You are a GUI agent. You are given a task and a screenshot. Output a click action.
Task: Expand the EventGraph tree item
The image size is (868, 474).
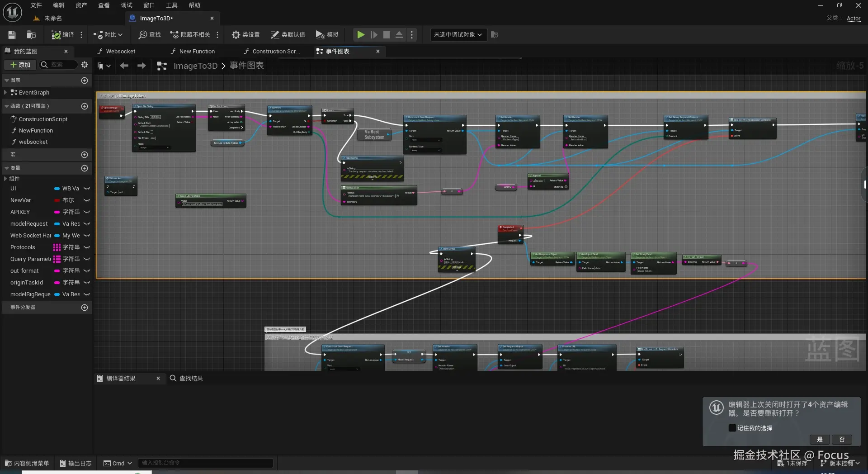[x=5, y=93]
